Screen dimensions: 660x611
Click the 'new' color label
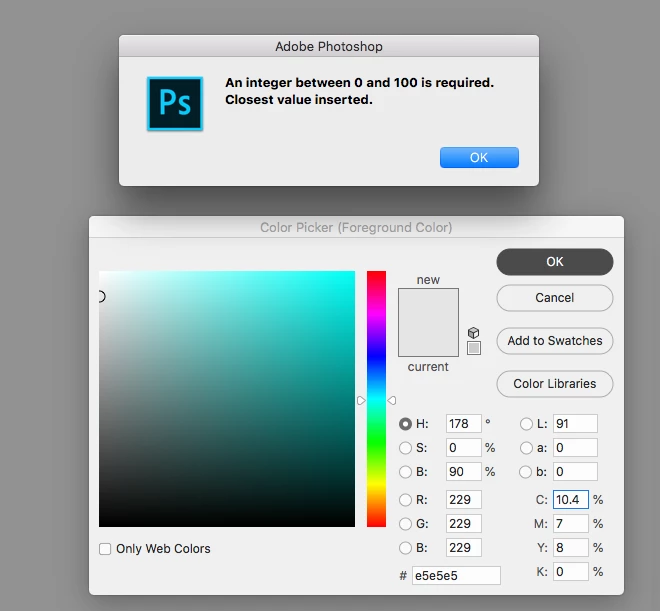coord(428,280)
